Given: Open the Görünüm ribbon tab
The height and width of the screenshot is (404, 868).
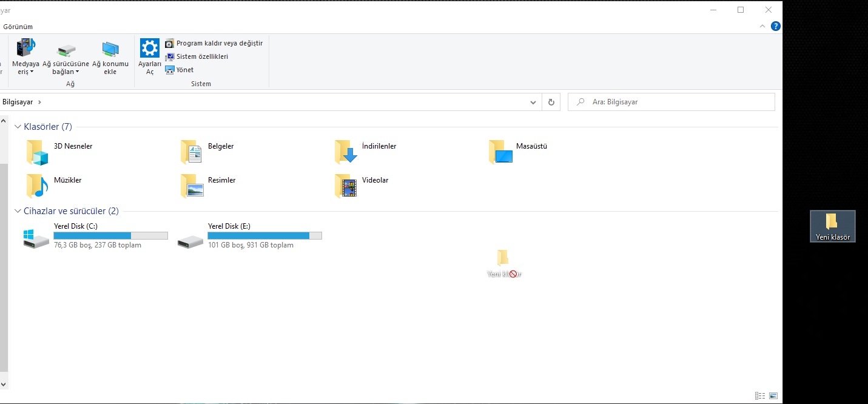Looking at the screenshot, I should pos(18,27).
